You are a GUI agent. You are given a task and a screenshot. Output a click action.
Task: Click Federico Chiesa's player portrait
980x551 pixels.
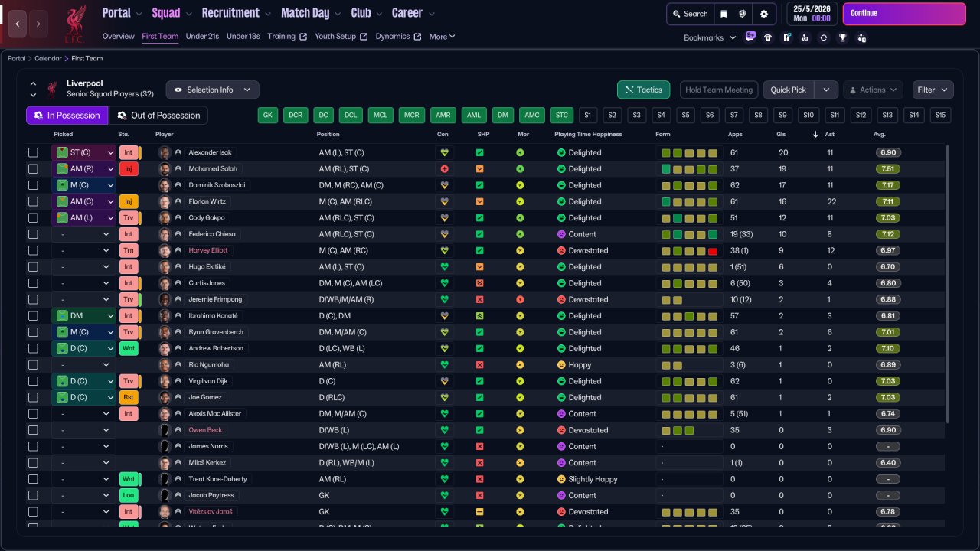coord(164,234)
